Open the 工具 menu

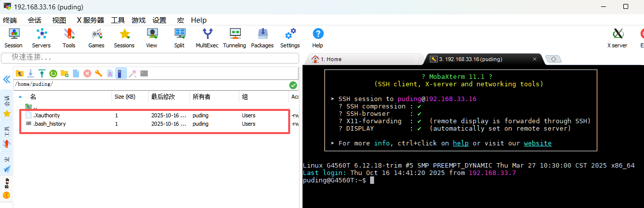(118, 20)
